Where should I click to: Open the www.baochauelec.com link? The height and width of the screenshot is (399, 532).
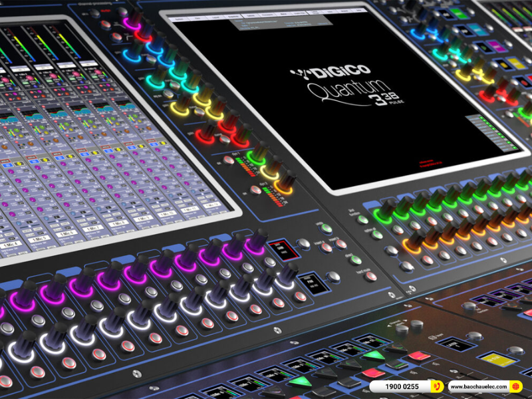[477, 386]
